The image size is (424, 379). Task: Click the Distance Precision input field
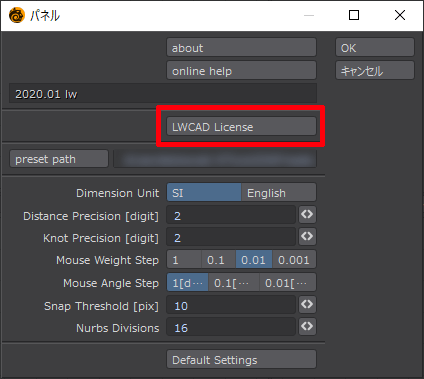[231, 215]
